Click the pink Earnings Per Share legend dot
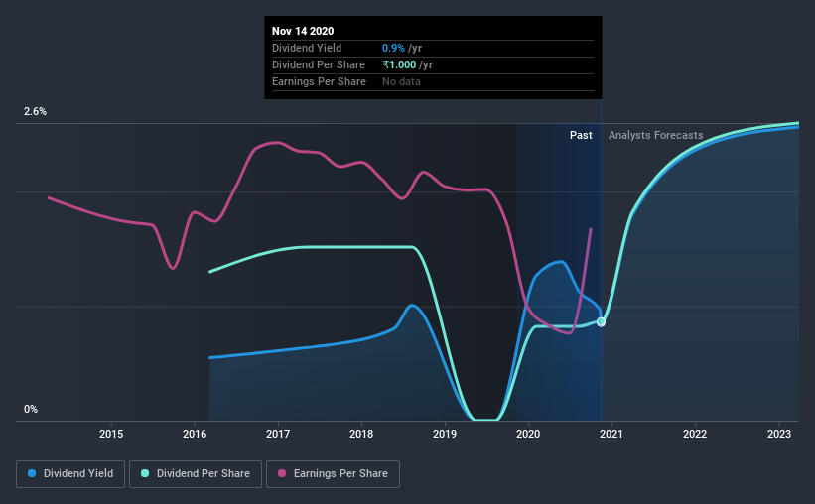 point(282,473)
